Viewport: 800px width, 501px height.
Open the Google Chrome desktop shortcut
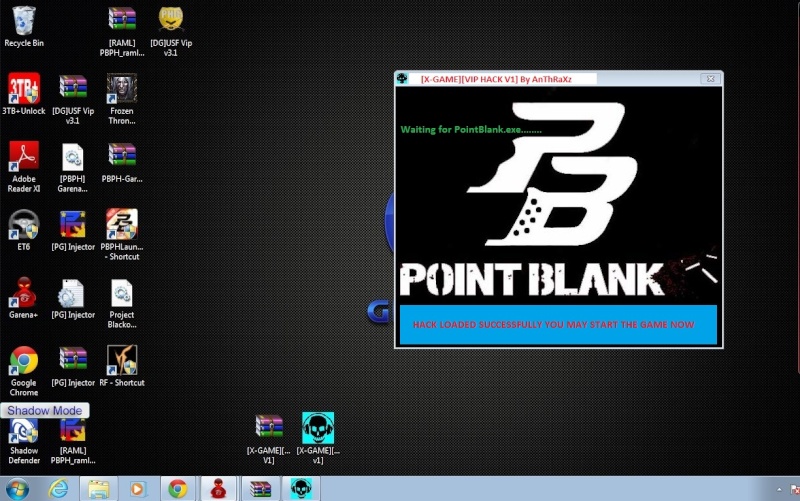pyautogui.click(x=23, y=360)
